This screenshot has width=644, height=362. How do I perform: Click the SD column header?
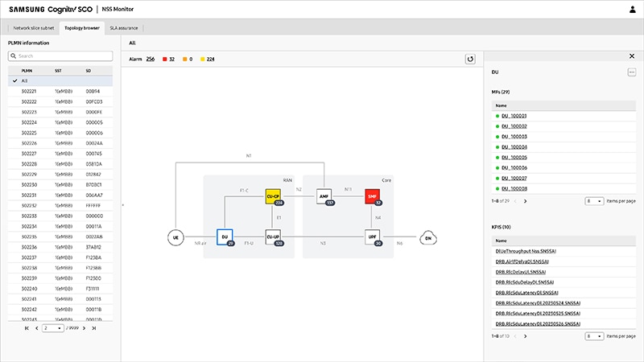(88, 71)
